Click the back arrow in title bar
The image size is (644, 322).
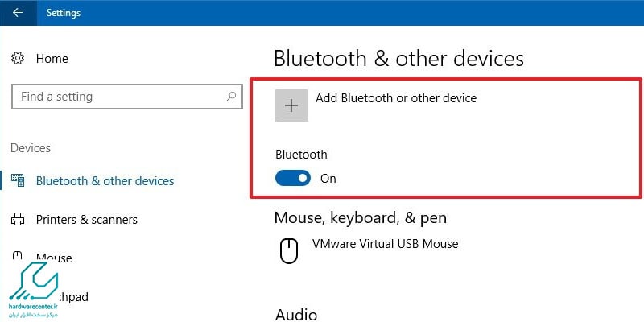click(x=17, y=13)
